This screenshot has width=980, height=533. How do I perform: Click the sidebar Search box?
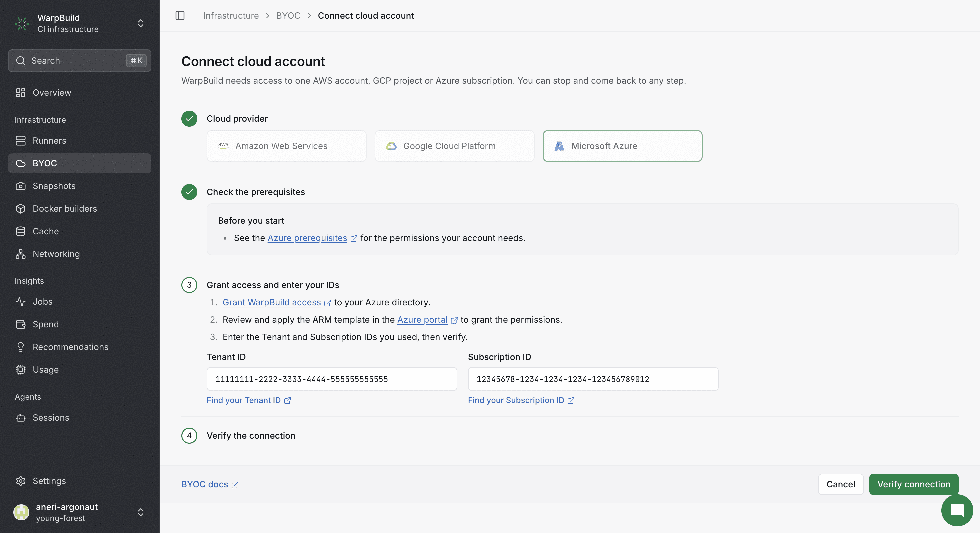[80, 60]
